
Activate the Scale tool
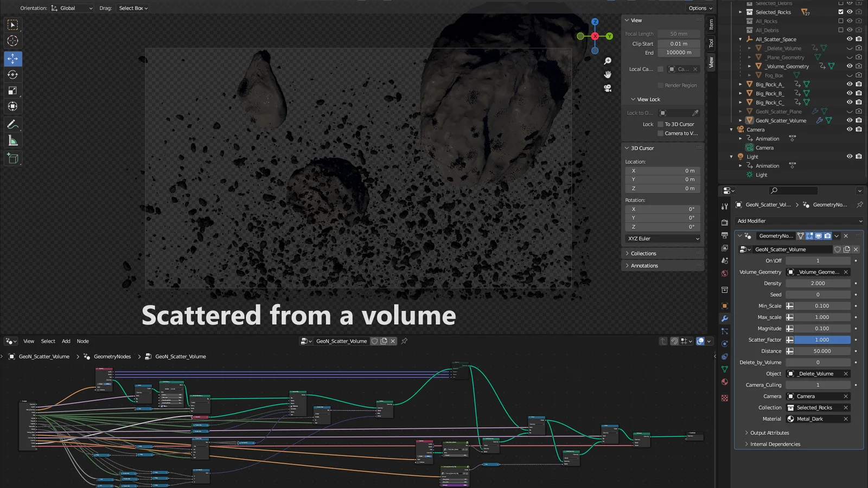coord(13,91)
